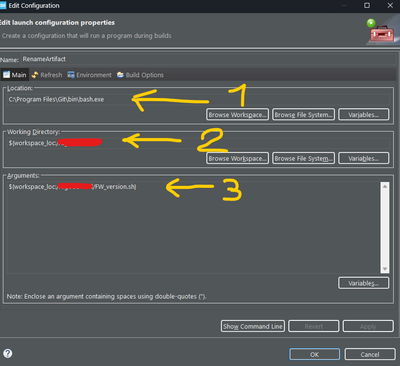Click the Name field containing RenameArtifact
This screenshot has height=366, width=400.
(209, 59)
